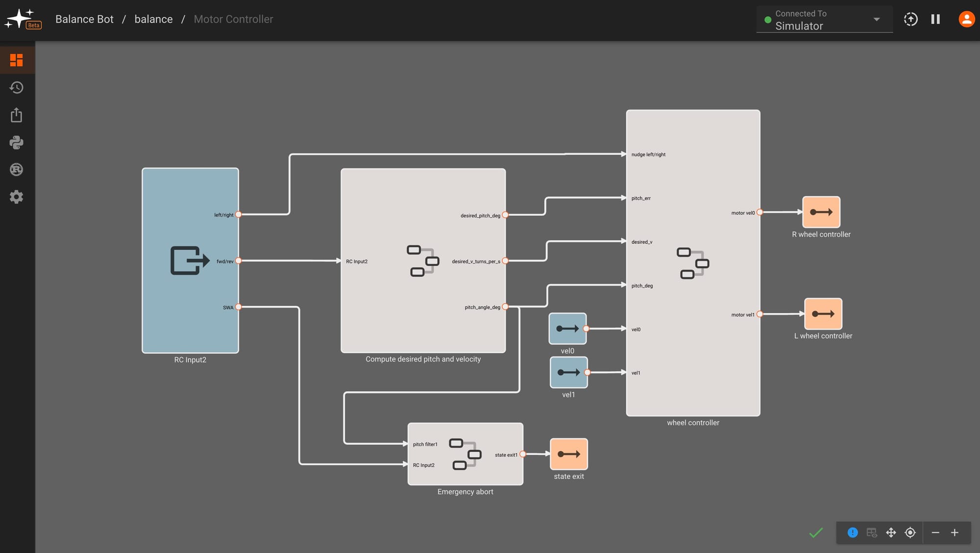Pause the running simulation

935,19
